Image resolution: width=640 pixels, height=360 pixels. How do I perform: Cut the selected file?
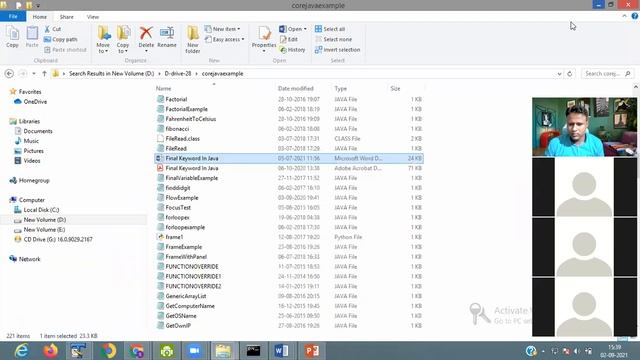53,29
